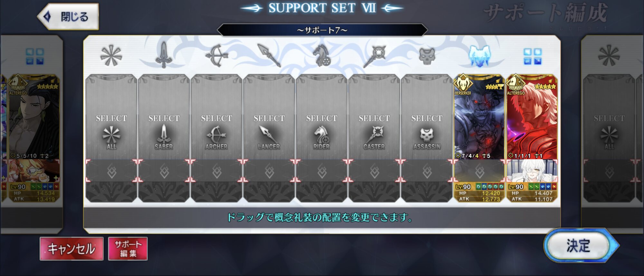Tap the Berserker's empty craft essence slot
This screenshot has height=276, width=644.
tap(479, 171)
